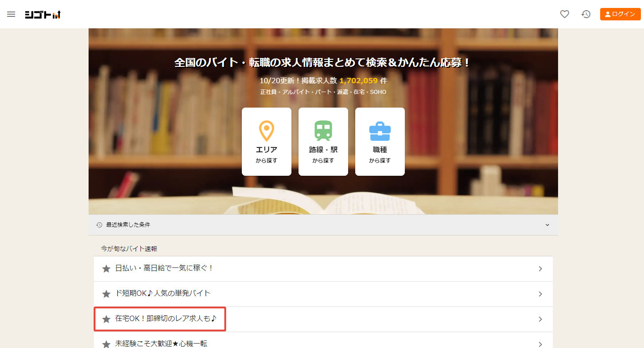Image resolution: width=644 pixels, height=348 pixels.
Task: Expand the 最近検索した条件 section
Action: point(547,225)
